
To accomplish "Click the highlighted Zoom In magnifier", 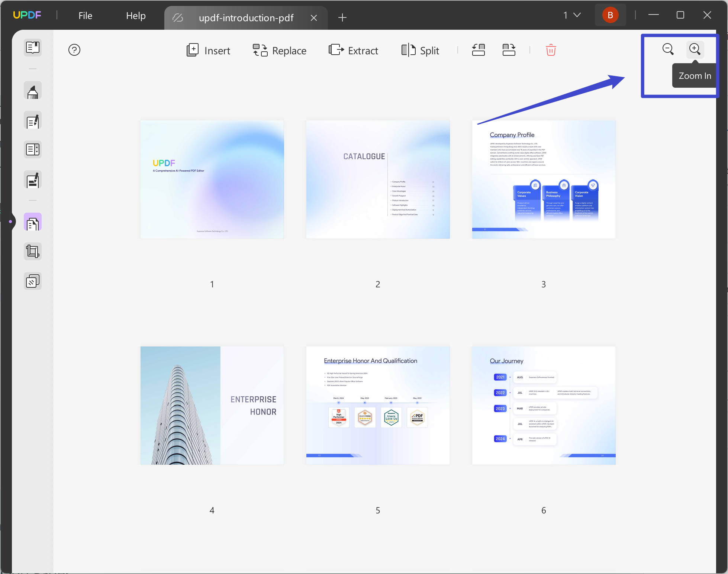I will pyautogui.click(x=695, y=49).
